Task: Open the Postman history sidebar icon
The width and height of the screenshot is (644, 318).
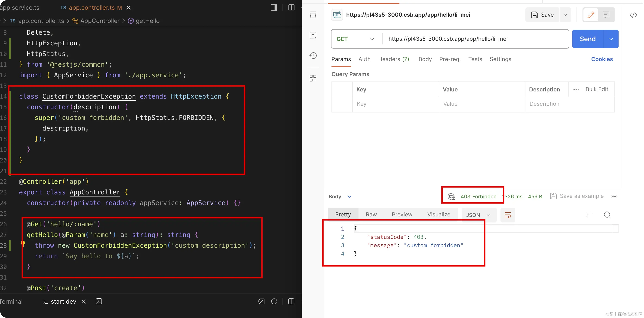Action: (313, 55)
